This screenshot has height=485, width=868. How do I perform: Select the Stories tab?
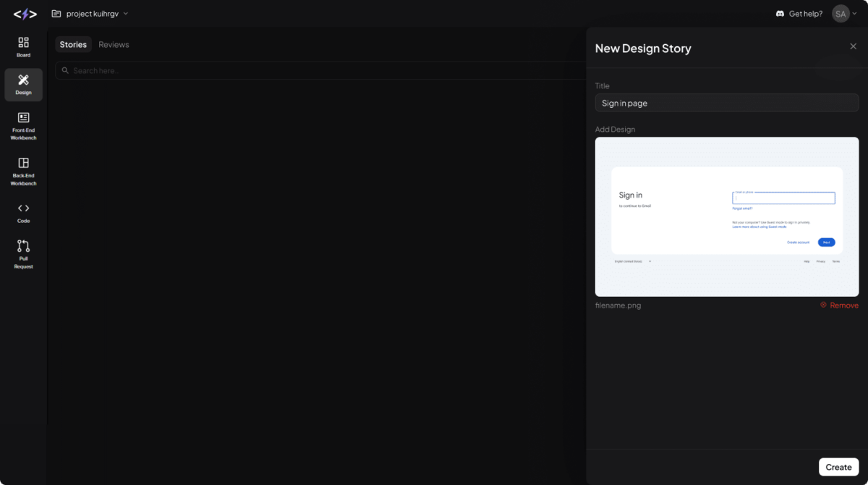point(73,44)
